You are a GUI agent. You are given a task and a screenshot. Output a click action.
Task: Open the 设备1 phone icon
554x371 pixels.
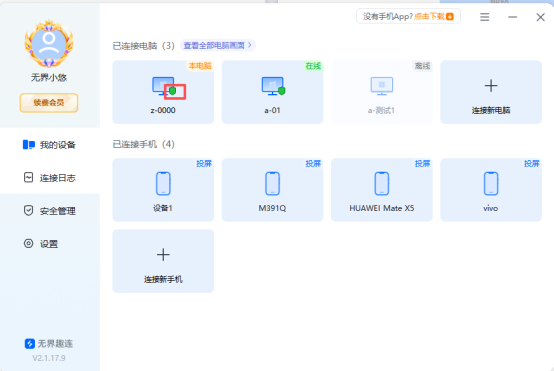(x=163, y=183)
